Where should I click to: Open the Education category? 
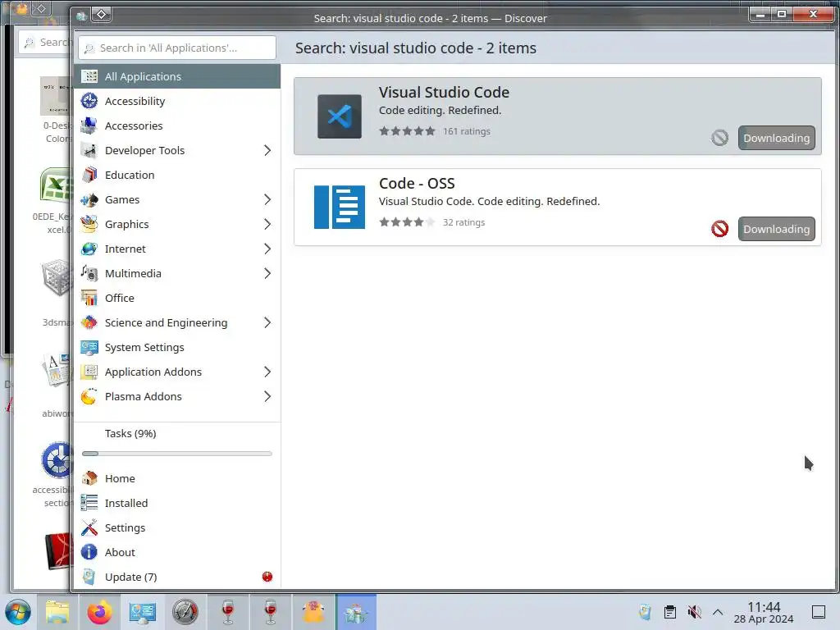click(177, 176)
